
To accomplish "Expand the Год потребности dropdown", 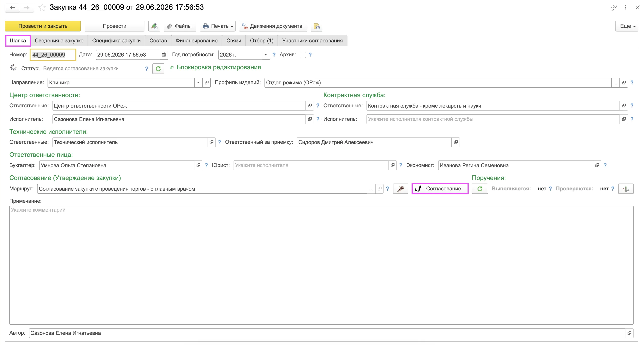I will (266, 55).
